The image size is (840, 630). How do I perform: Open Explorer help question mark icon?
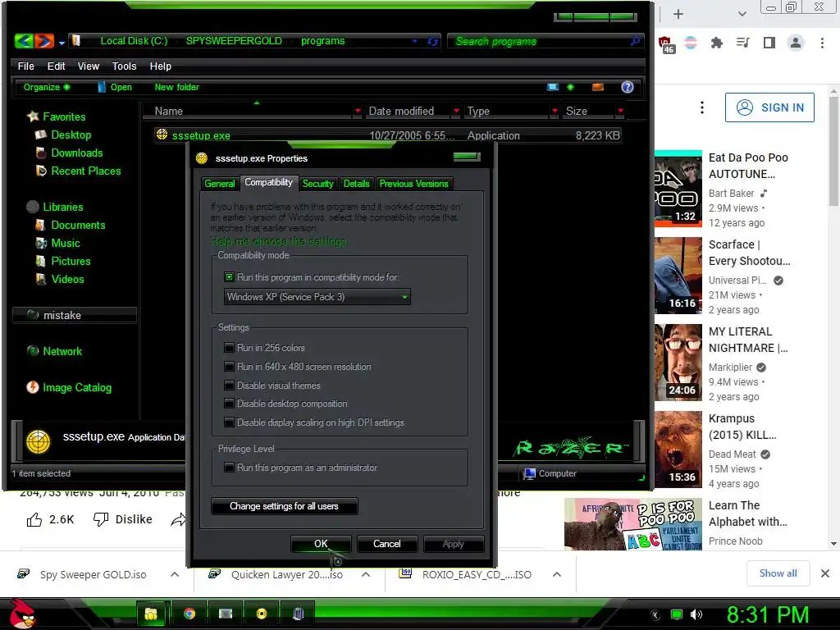pyautogui.click(x=628, y=87)
